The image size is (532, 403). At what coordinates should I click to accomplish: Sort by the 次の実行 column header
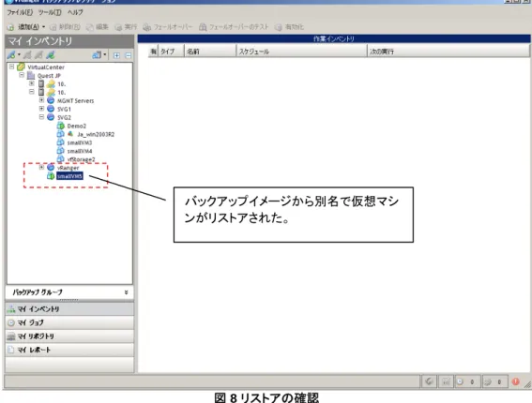448,52
